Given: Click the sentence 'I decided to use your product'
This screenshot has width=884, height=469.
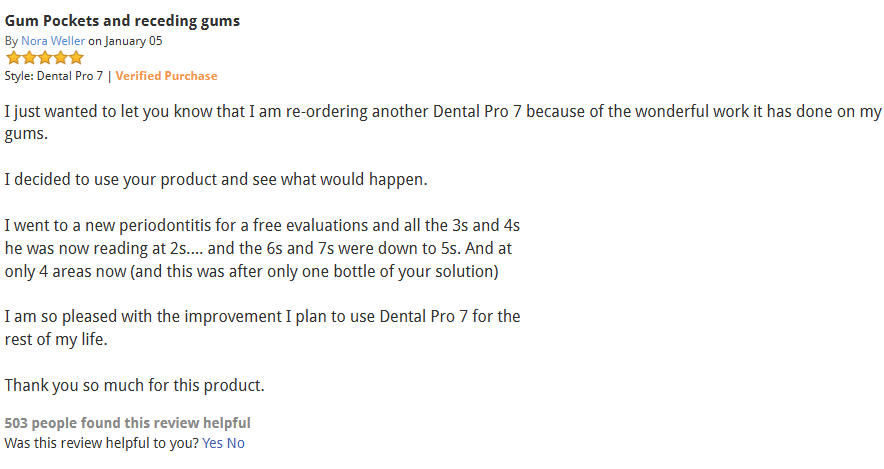Looking at the screenshot, I should [216, 180].
